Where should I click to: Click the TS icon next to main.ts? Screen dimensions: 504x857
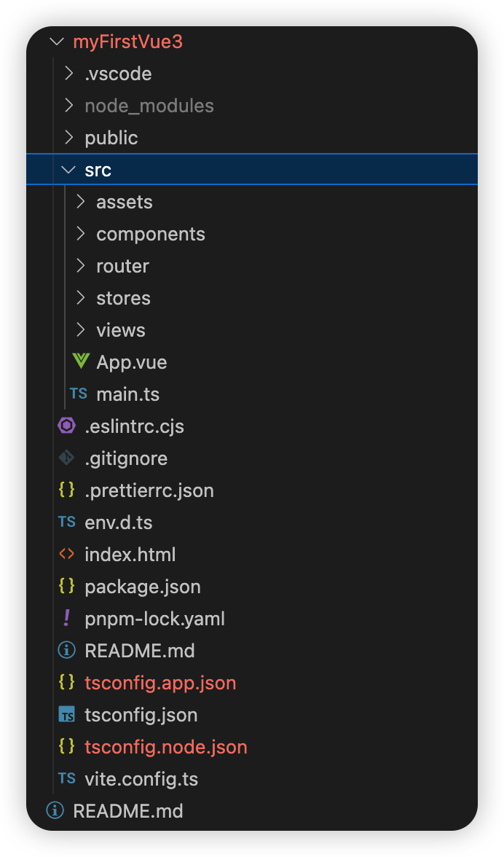click(79, 394)
